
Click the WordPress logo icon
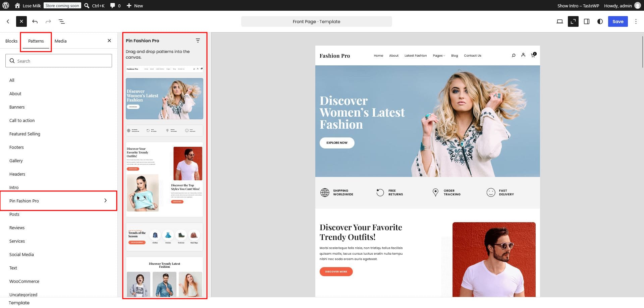pos(6,5)
